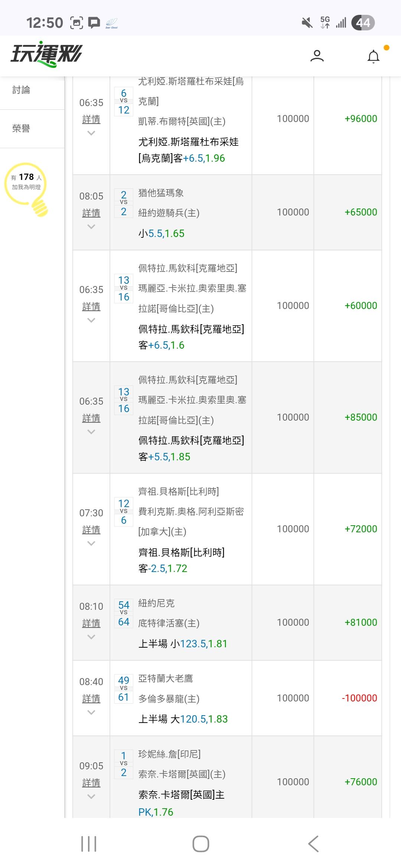
Task: Expand the 08:40 亞特蘭大老鷹 game row
Action: pyautogui.click(x=91, y=712)
